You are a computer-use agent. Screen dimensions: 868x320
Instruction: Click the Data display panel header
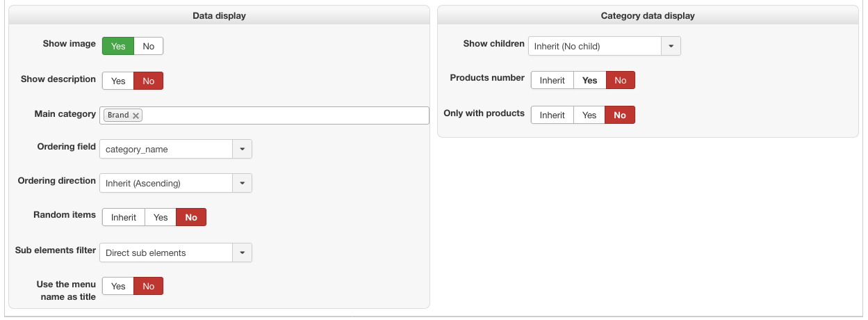click(x=219, y=15)
